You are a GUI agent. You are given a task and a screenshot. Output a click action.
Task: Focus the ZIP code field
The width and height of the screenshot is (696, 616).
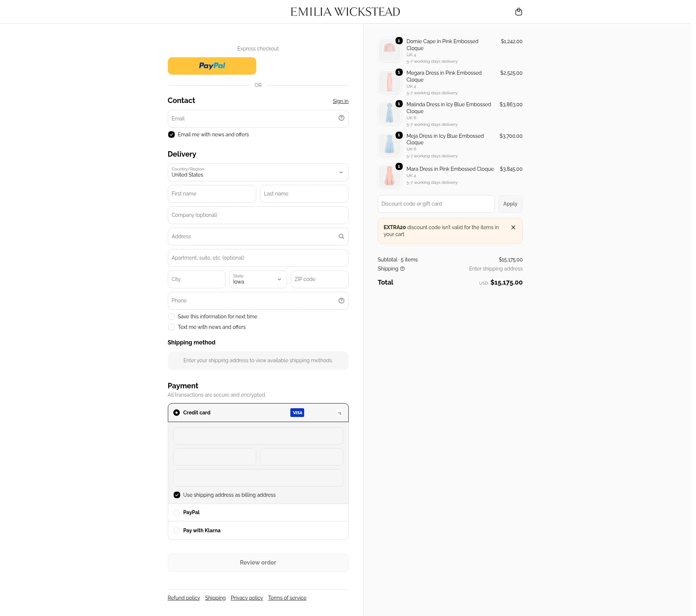pos(320,279)
